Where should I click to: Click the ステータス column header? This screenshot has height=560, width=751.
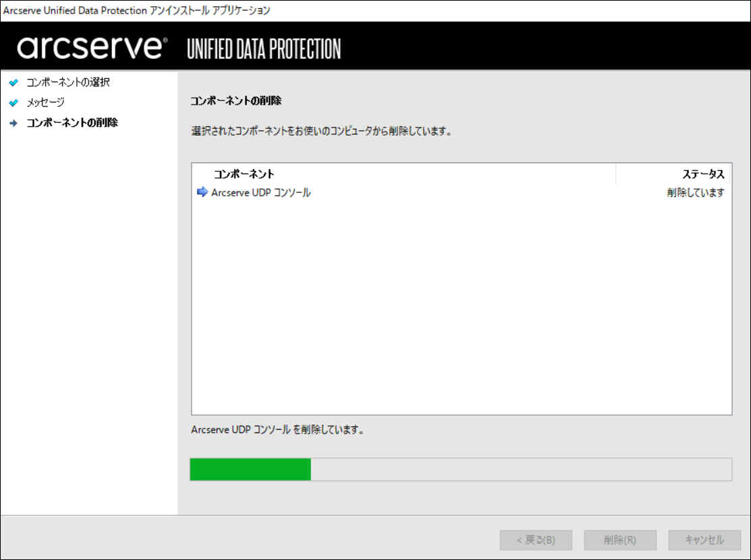click(673, 174)
